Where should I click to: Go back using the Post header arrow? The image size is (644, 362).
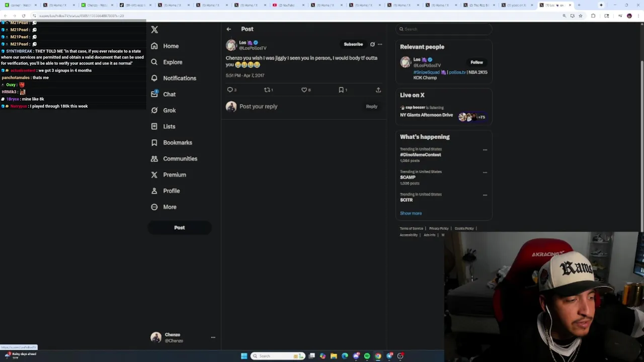[x=228, y=29]
